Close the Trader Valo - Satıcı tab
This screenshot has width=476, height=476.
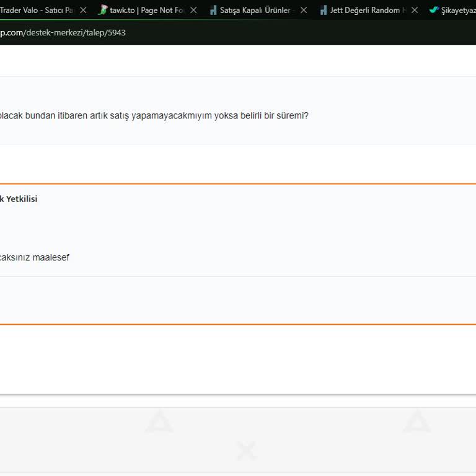(83, 11)
